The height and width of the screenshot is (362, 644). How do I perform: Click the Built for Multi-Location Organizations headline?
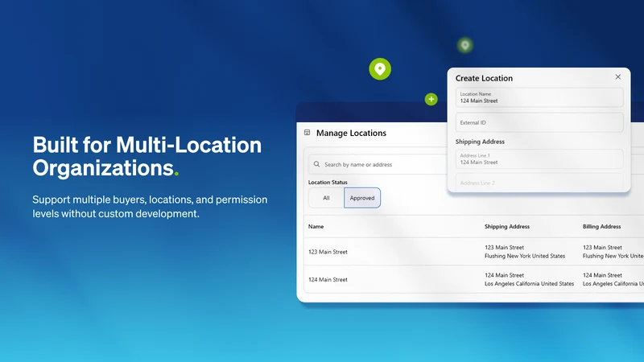(x=147, y=156)
